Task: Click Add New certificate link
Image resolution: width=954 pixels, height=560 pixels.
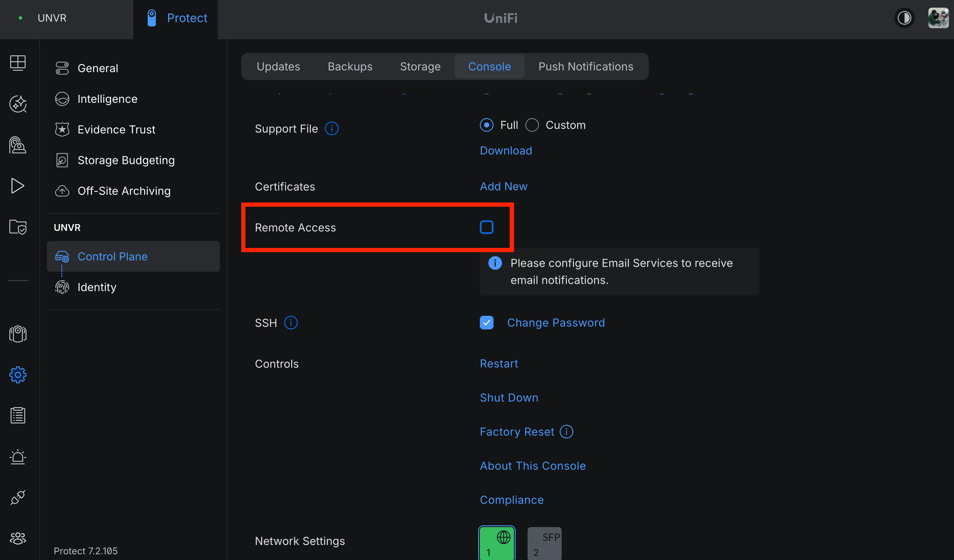Action: tap(503, 187)
